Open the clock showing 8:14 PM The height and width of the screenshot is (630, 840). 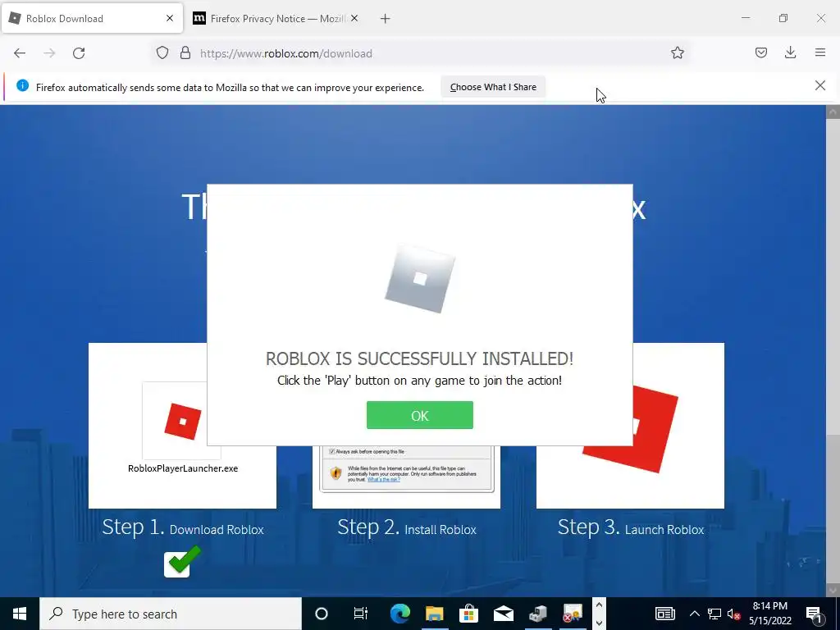pyautogui.click(x=769, y=614)
